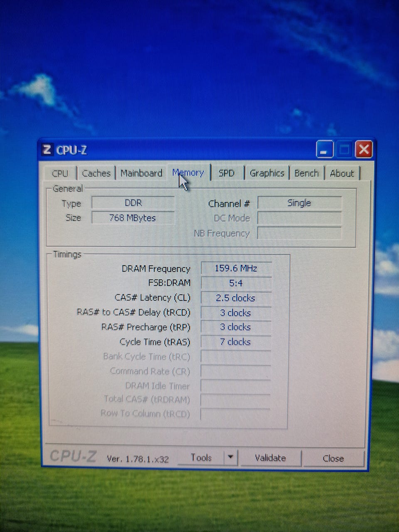Click the empty Bank Cycle Time field

coord(236,357)
